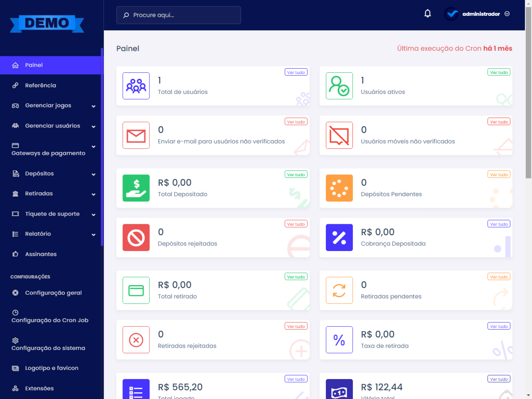Viewport: 532px width, 399px height.
Task: Click the Usuários ativos user-check icon
Action: click(x=339, y=86)
